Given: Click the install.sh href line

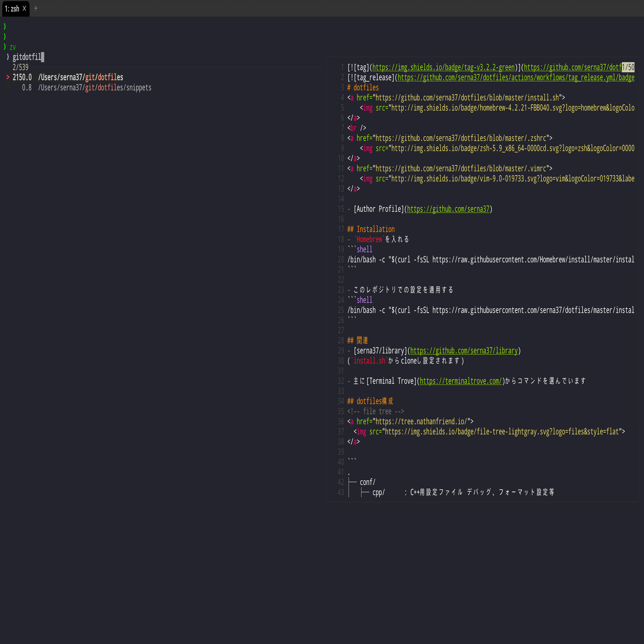Looking at the screenshot, I should [x=456, y=98].
